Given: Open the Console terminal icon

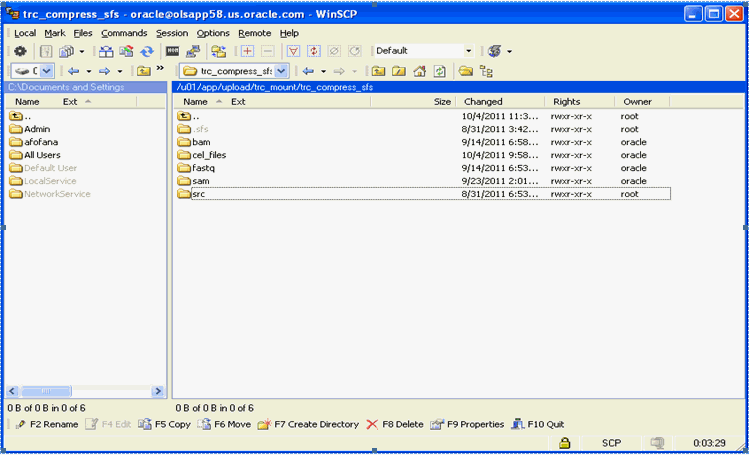Looking at the screenshot, I should (172, 51).
